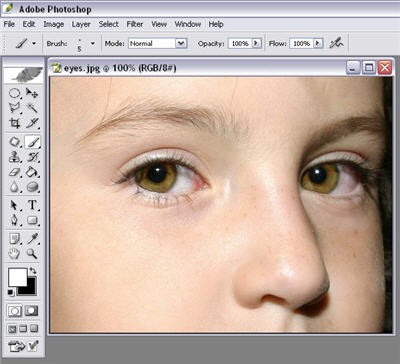Select the Patch healing tool
The image size is (400, 364).
coord(14,142)
